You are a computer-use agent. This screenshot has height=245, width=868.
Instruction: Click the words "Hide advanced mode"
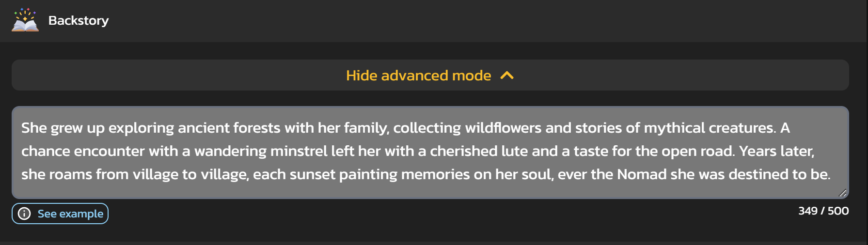[419, 76]
